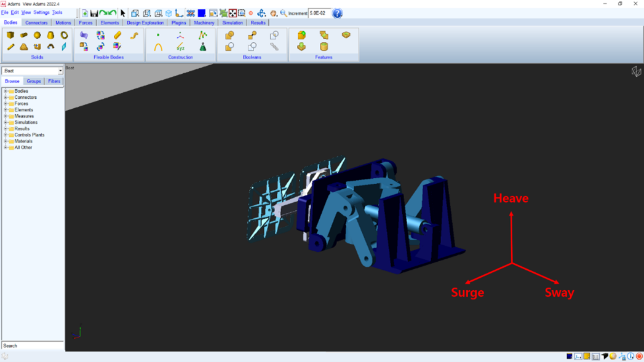
Task: Open the Boat model dropdown
Action: coord(60,71)
